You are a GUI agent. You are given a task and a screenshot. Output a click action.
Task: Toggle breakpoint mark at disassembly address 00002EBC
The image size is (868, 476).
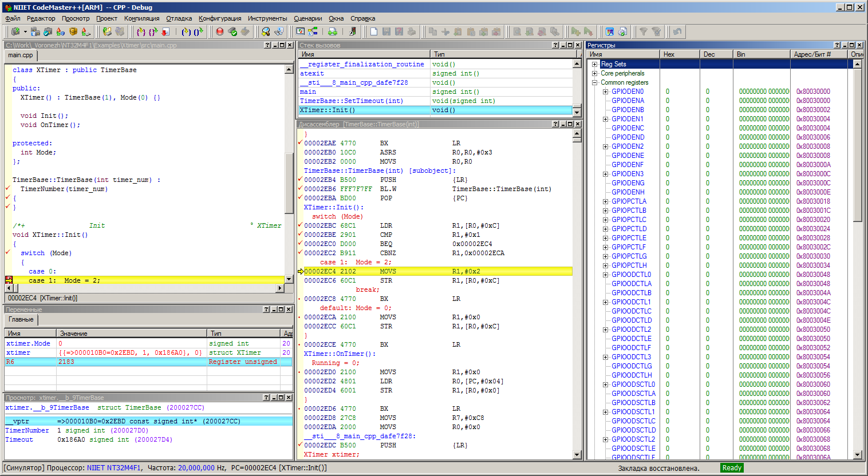click(x=301, y=225)
